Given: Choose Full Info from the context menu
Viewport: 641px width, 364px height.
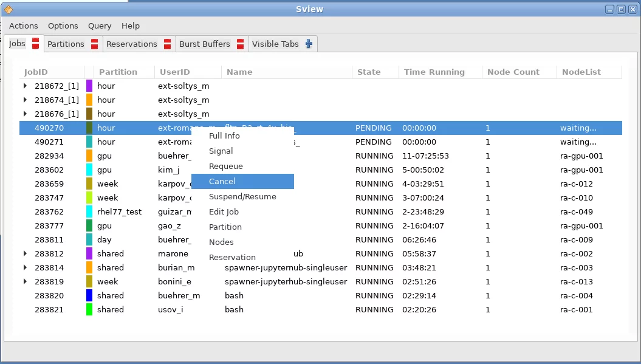Looking at the screenshot, I should 224,136.
